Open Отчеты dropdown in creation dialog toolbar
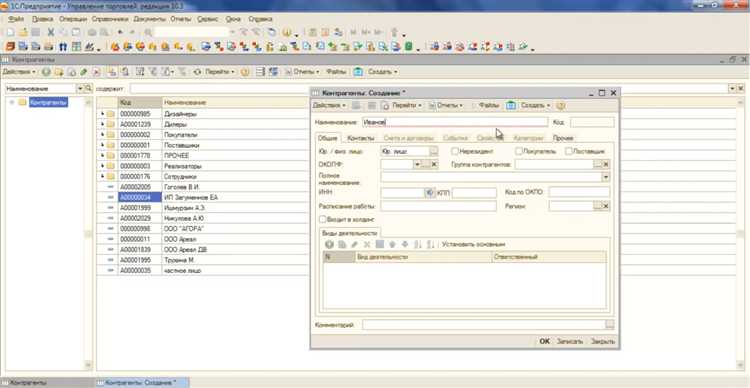 pos(446,105)
